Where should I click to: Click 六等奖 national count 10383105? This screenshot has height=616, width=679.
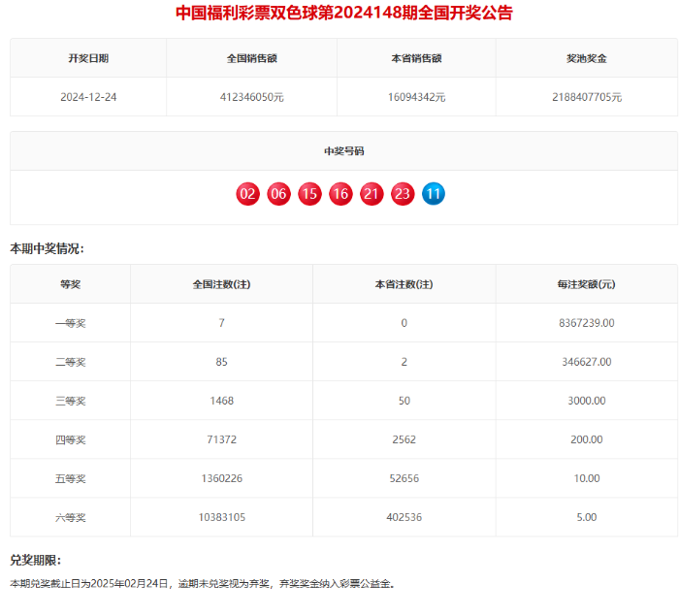tap(222, 517)
